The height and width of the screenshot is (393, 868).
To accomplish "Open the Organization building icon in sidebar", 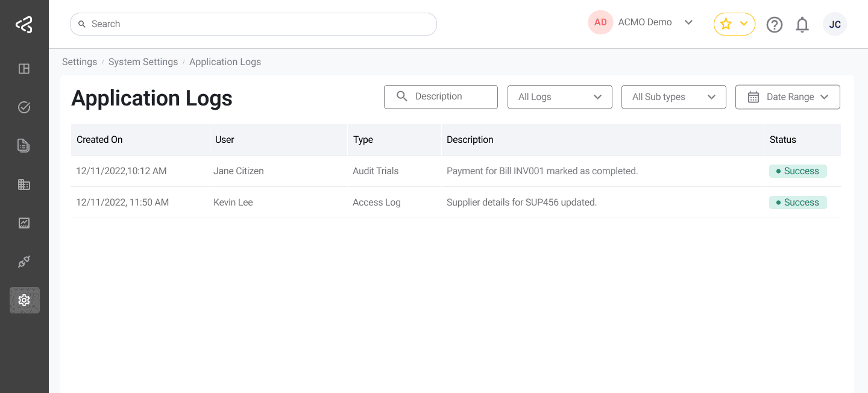I will [x=24, y=184].
